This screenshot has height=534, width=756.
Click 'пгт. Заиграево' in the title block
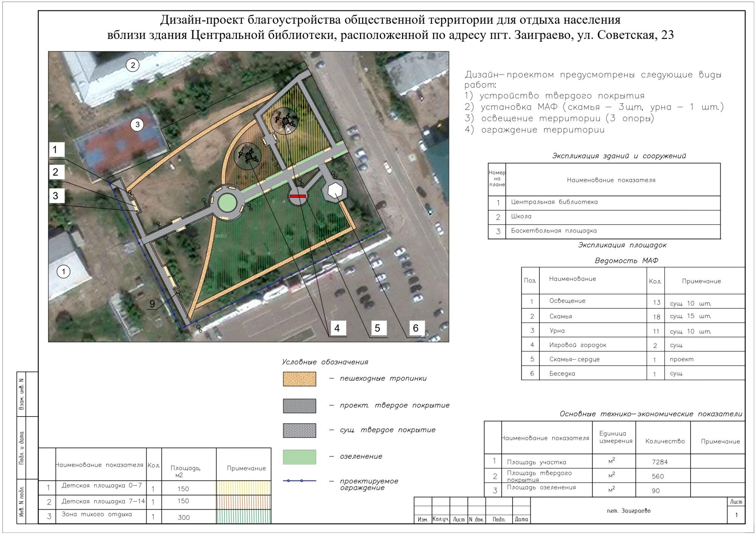click(x=629, y=511)
